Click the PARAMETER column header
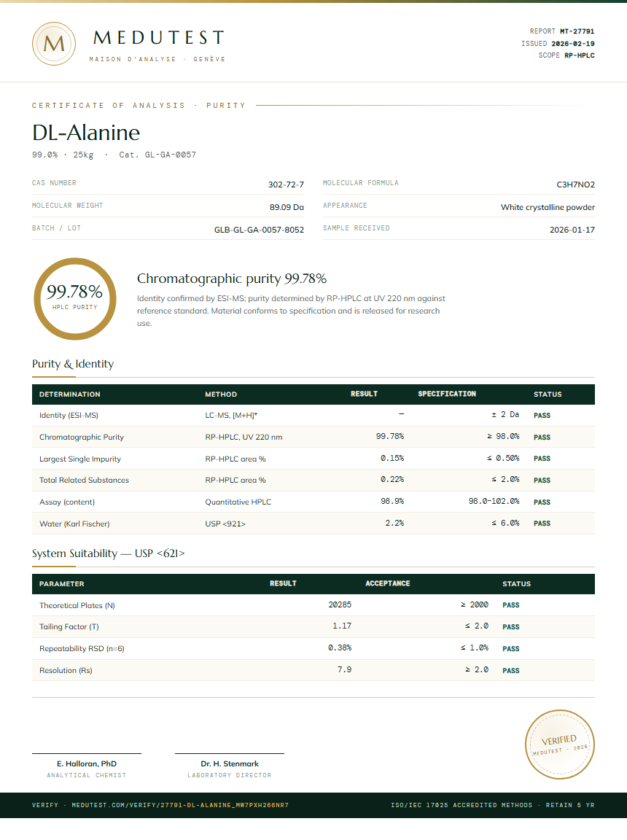Viewport: 627px width, 840px height. 61,584
